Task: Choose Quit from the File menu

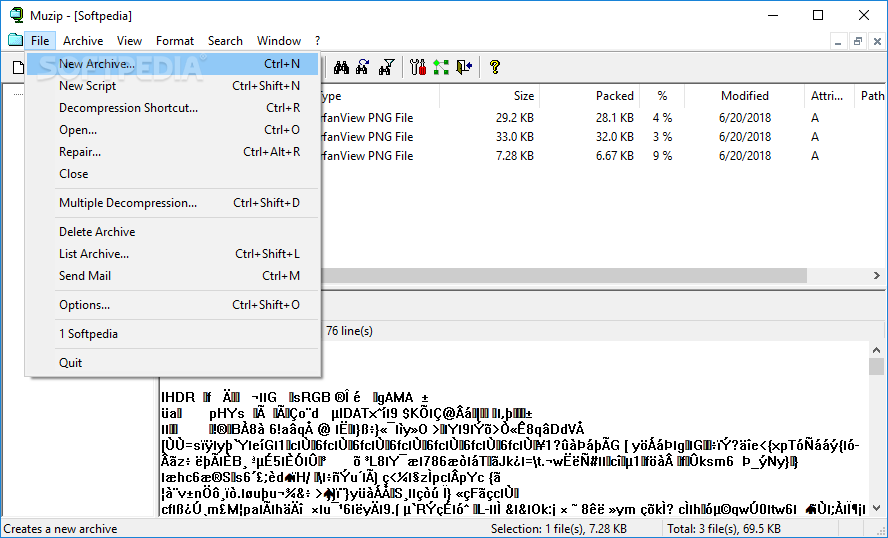Action: 173,363
